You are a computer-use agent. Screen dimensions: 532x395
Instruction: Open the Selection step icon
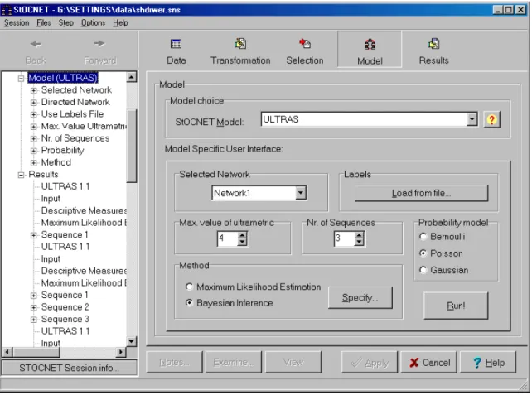305,43
